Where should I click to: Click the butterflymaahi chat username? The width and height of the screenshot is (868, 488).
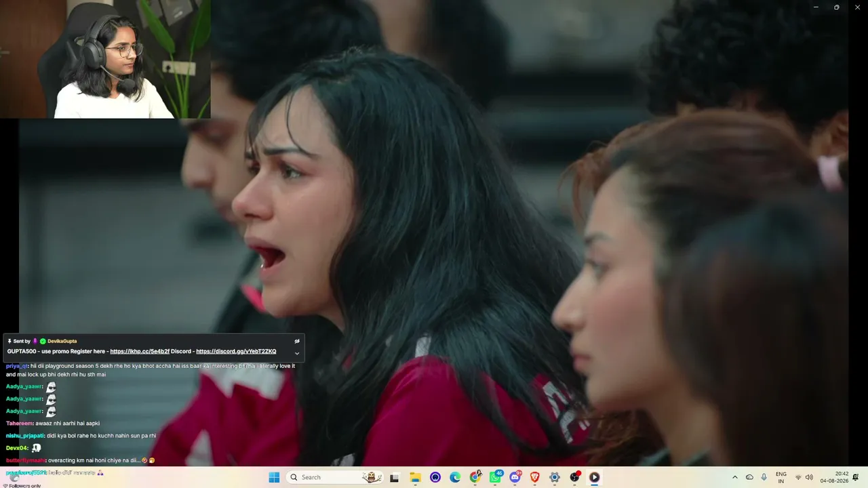tap(25, 460)
